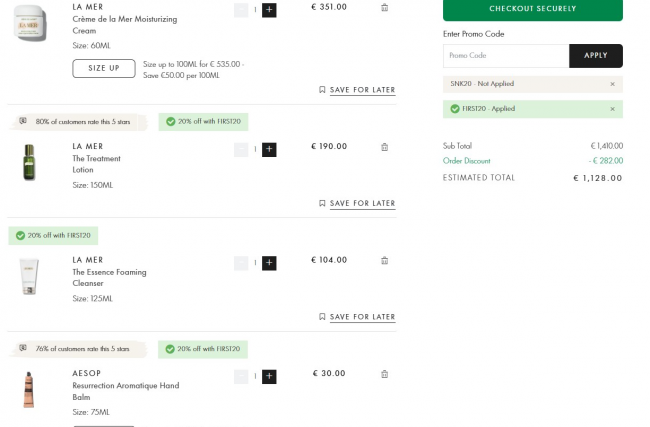Image resolution: width=650 pixels, height=427 pixels.
Task: Increase quantity of Aesop Hand Balm
Action: (269, 377)
